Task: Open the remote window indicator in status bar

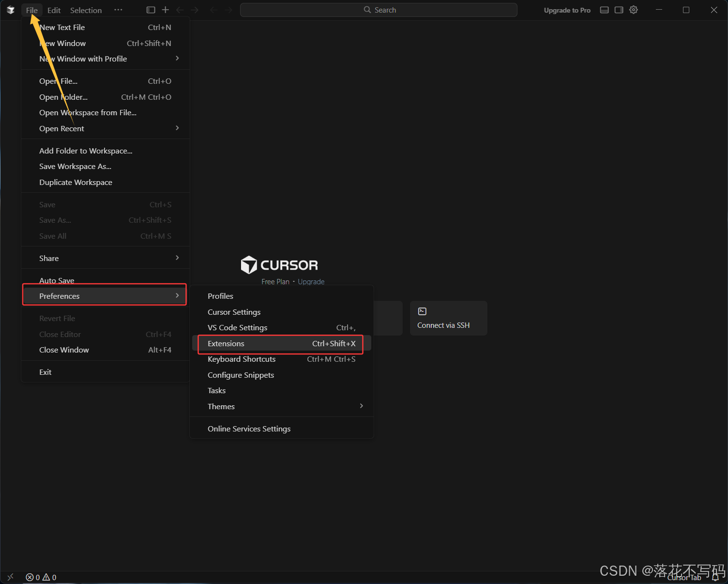Action: pyautogui.click(x=11, y=577)
